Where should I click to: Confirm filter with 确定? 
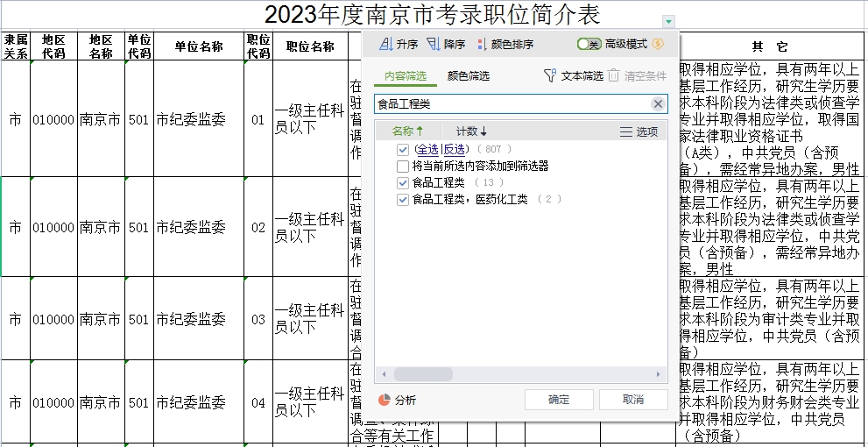[x=559, y=400]
